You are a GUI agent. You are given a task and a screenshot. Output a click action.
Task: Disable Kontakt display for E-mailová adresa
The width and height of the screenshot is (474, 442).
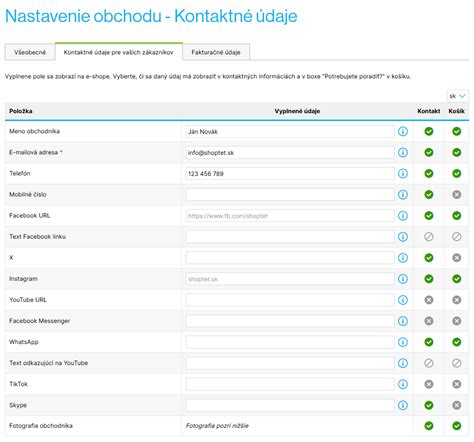point(429,152)
